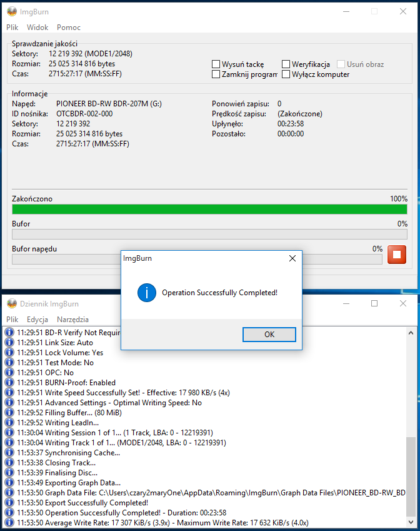The height and width of the screenshot is (531, 420).
Task: Click the 'Operation Successfully Completed!' dialog message
Action: coord(219,293)
